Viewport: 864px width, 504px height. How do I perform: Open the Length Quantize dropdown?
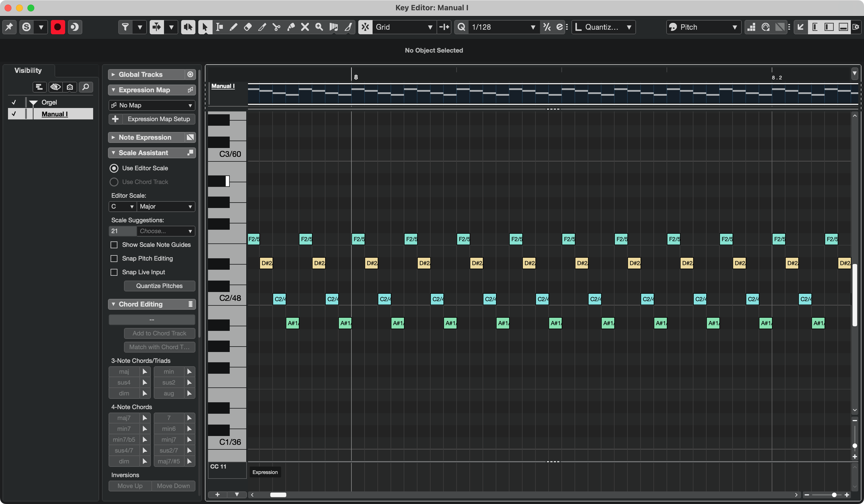click(x=603, y=27)
